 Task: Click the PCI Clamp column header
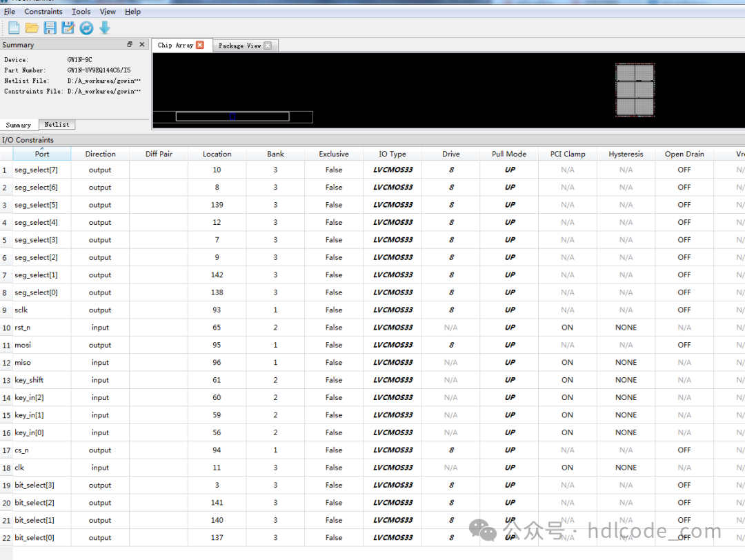click(x=568, y=154)
